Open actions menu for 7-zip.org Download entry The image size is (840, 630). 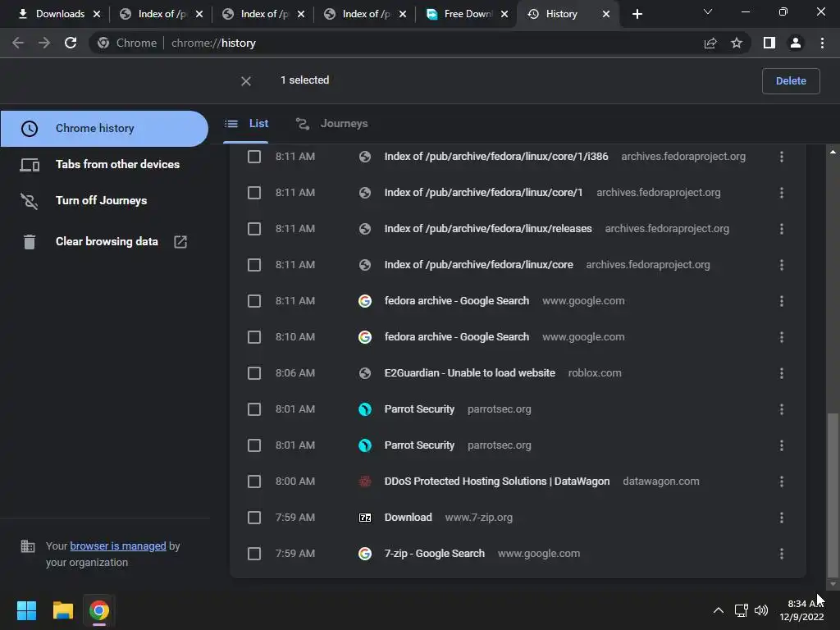(782, 518)
